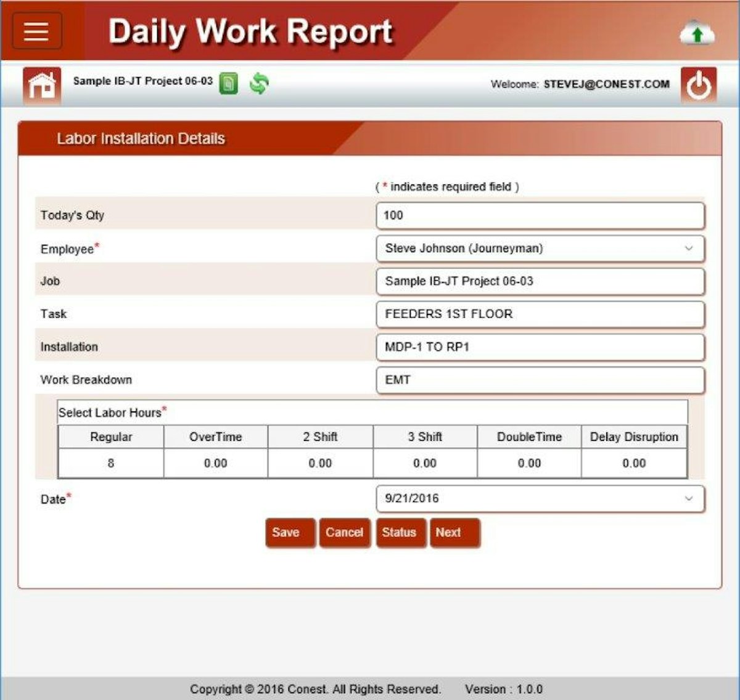Save the labor installation details
The image size is (740, 700).
pyautogui.click(x=289, y=533)
